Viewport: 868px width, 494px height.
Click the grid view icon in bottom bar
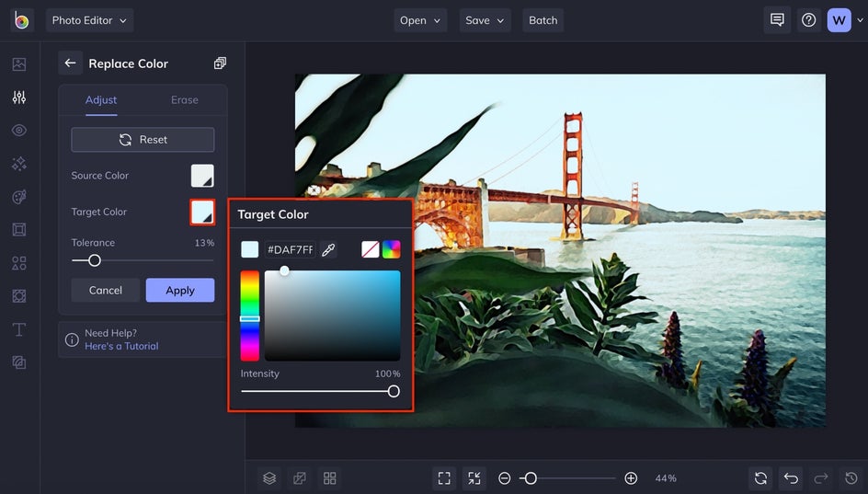point(330,478)
